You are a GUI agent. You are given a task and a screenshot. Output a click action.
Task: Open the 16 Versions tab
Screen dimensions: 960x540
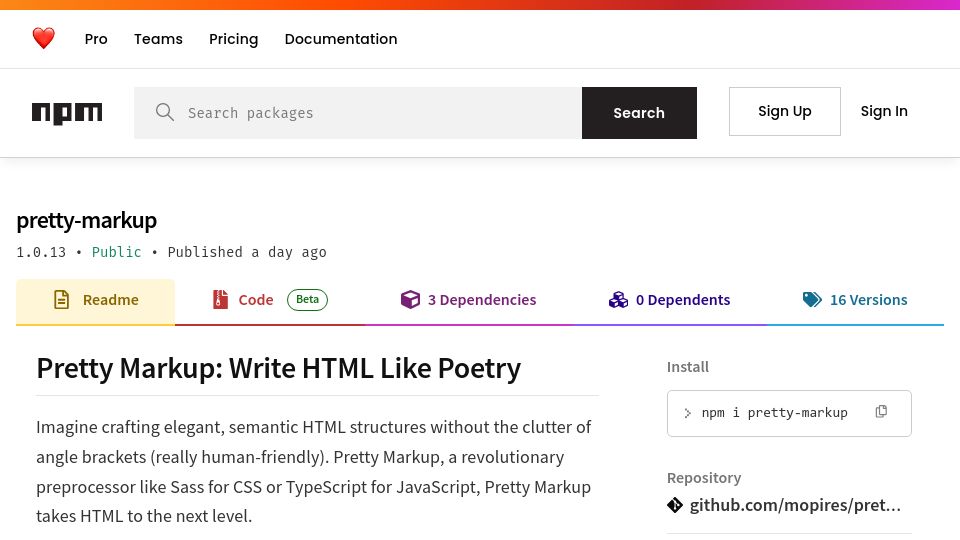pyautogui.click(x=855, y=301)
